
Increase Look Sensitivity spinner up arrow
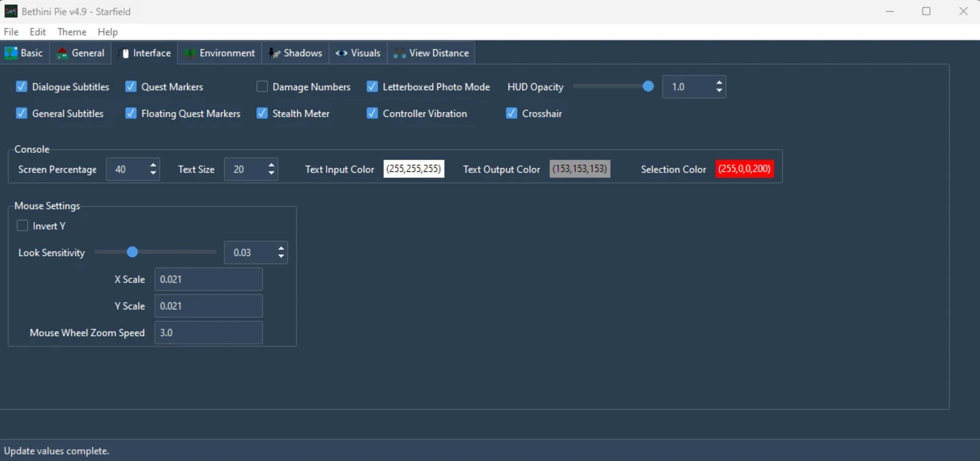pos(281,249)
